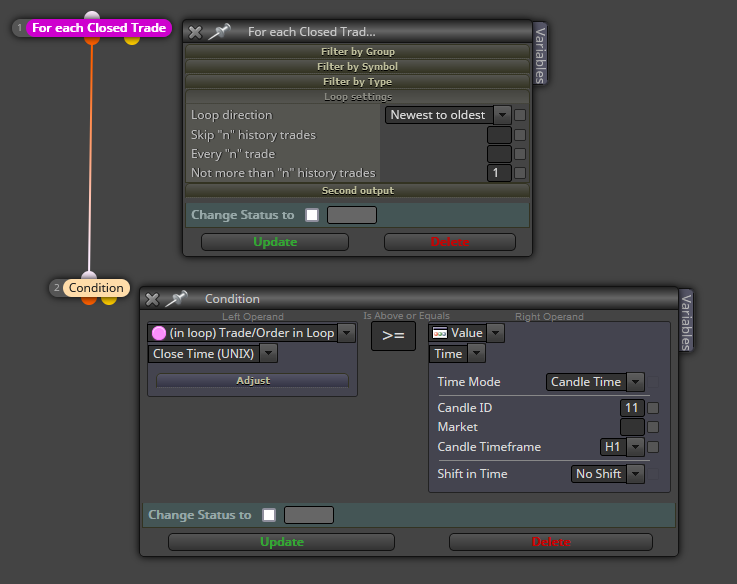Click Update in the Condition panel
This screenshot has height=584, width=737.
pyautogui.click(x=282, y=542)
